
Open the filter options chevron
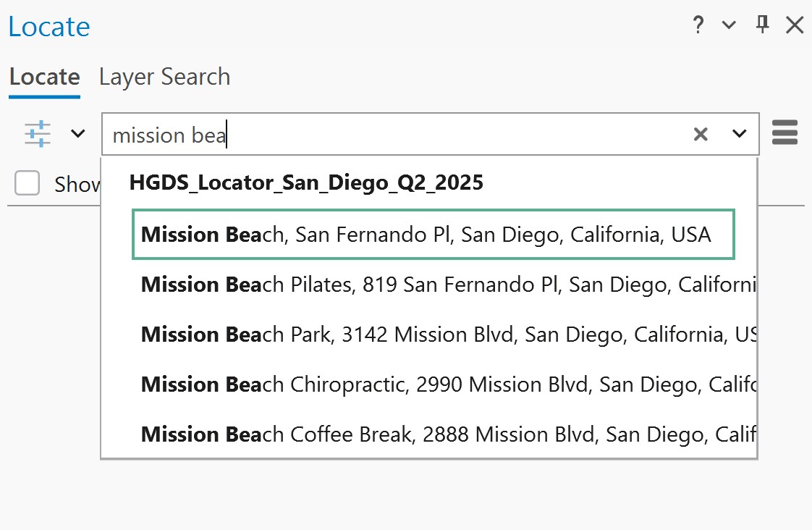point(77,133)
